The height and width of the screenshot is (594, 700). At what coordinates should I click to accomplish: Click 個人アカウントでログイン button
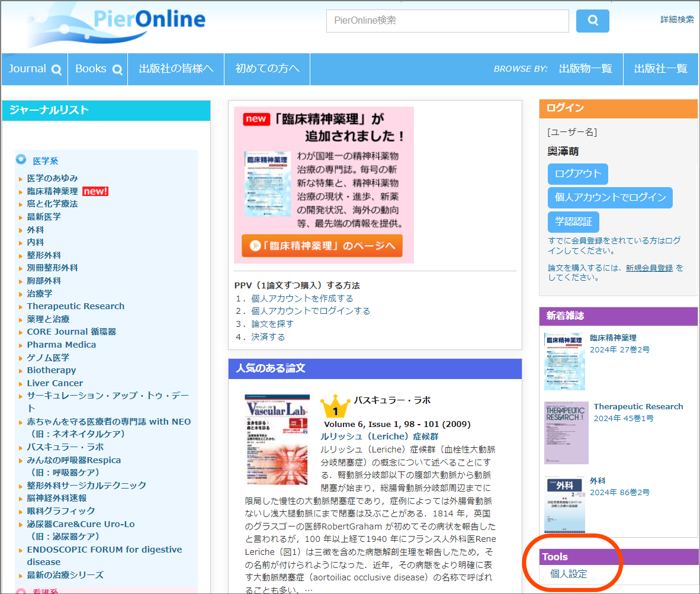coord(610,197)
